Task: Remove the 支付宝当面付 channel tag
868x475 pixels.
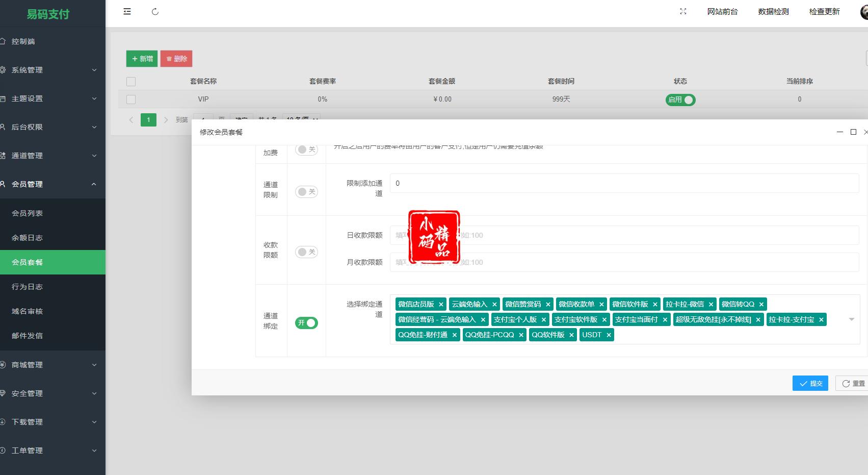Action: [x=665, y=320]
